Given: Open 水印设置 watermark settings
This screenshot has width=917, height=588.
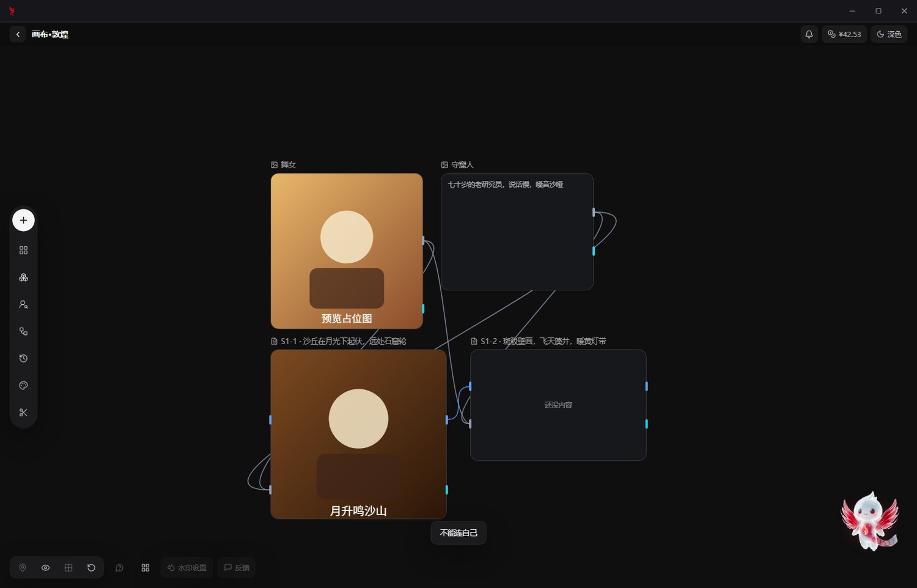Looking at the screenshot, I should tap(186, 568).
